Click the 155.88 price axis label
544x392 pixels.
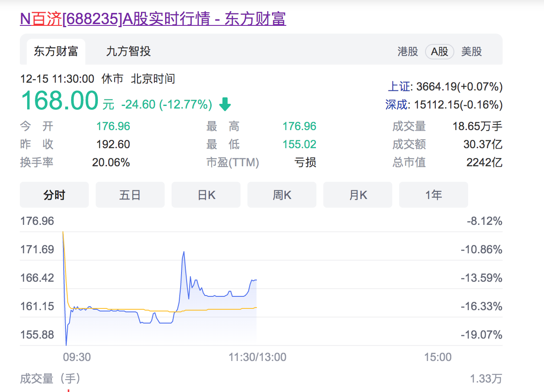point(38,335)
